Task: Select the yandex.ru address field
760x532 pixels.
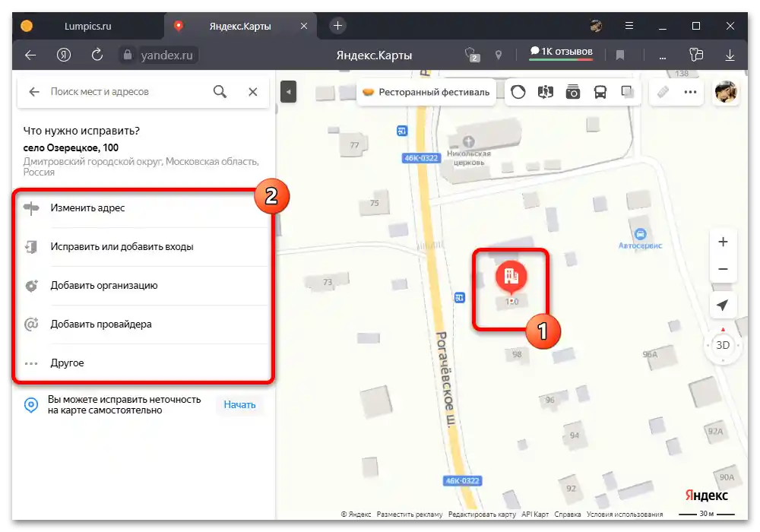Action: coord(166,55)
